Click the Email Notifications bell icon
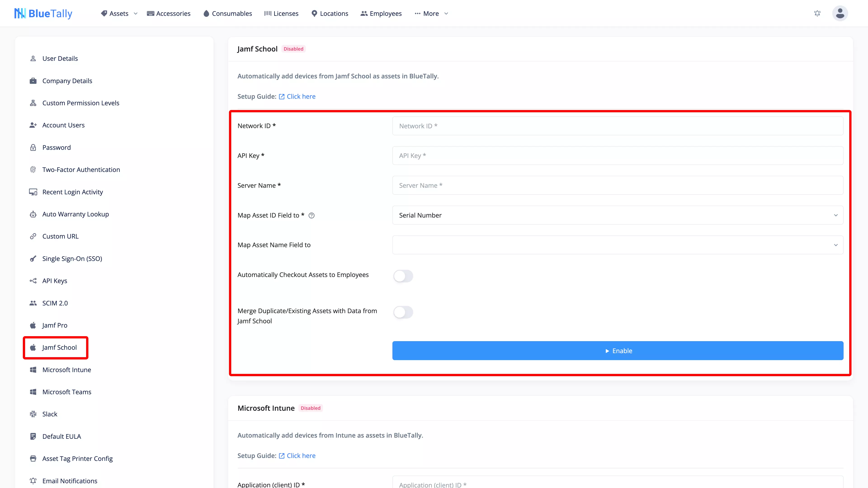Image resolution: width=868 pixels, height=488 pixels. pos(33,481)
